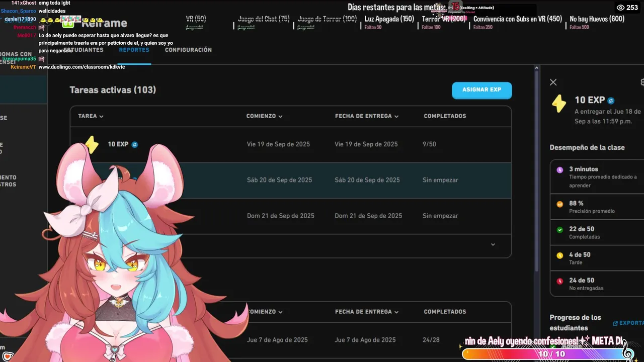Click the Desempeño de la clase heading
This screenshot has height=362, width=644.
click(587, 147)
